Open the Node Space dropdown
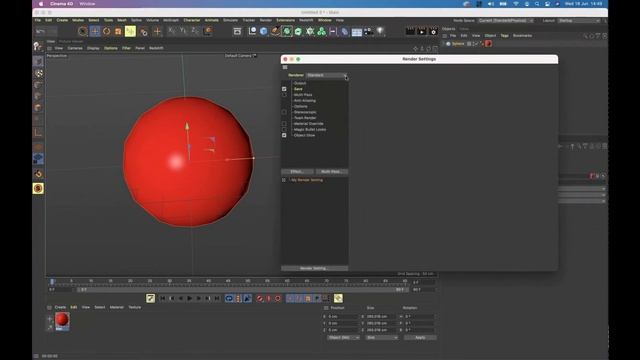The image size is (640, 360). (506, 20)
